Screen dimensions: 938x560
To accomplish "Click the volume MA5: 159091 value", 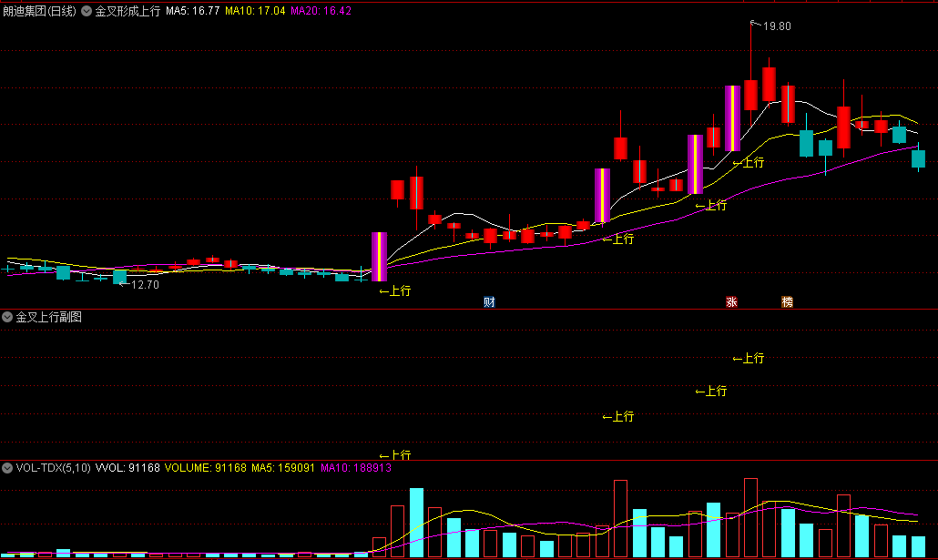I will tap(283, 468).
